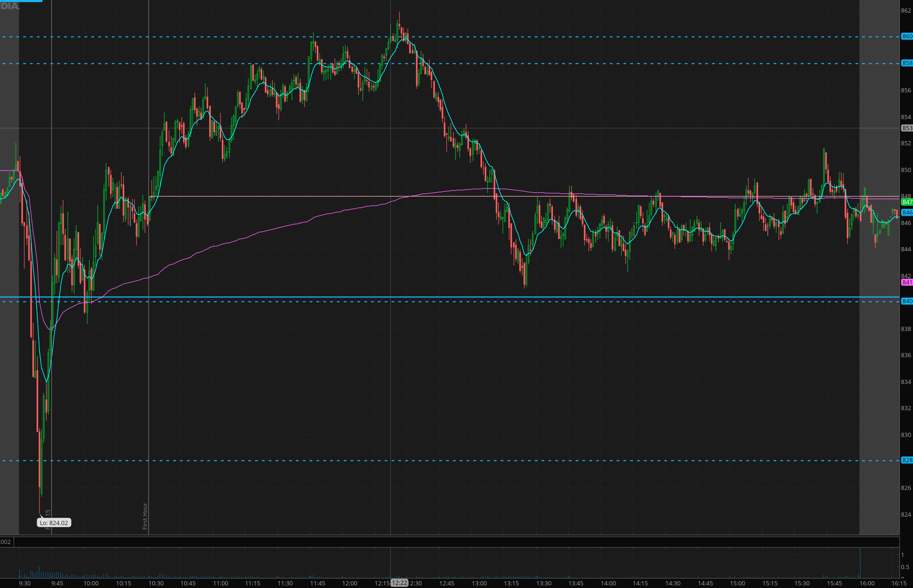Viewport: 913px width, 588px height.
Task: Click the First Hour vertical line label
Action: [x=145, y=516]
